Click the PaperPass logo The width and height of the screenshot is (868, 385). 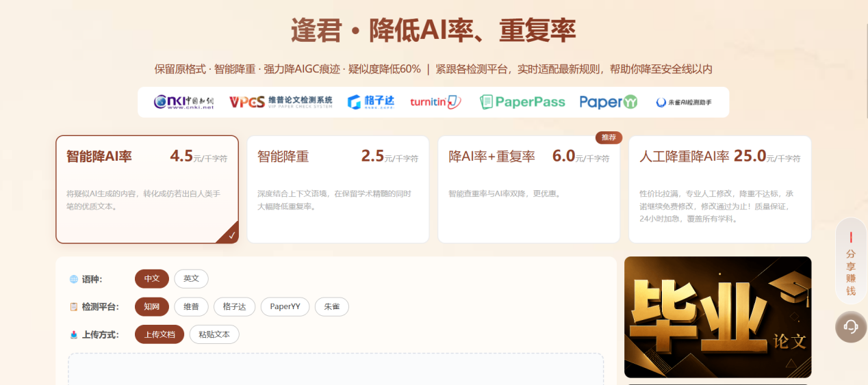tap(522, 102)
